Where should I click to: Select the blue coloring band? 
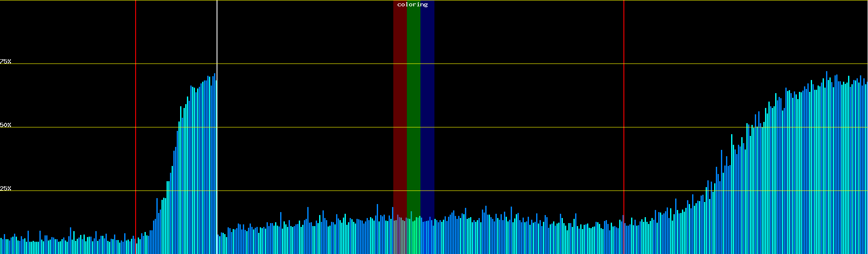[x=427, y=106]
